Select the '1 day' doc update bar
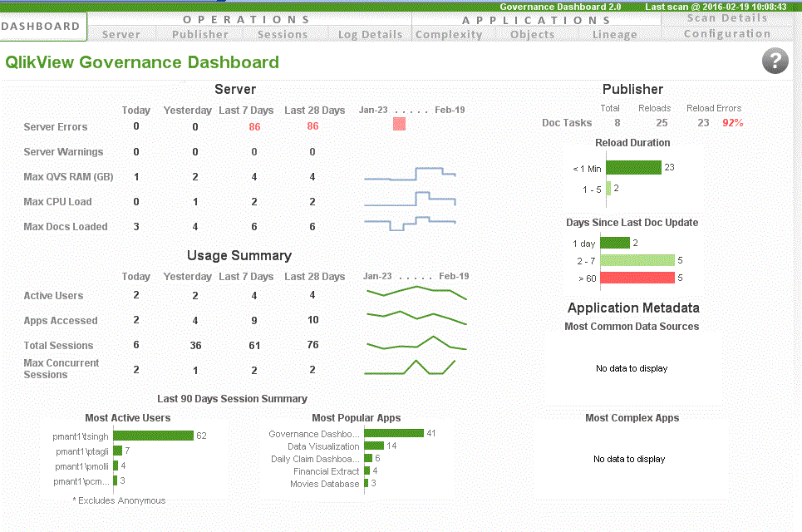The height and width of the screenshot is (532, 802). coord(615,243)
